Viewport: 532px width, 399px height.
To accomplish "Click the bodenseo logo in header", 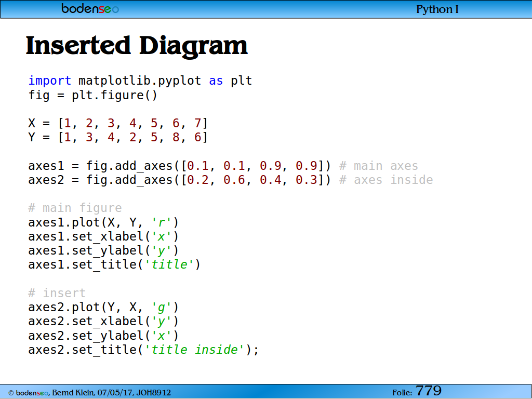I will (x=90, y=8).
